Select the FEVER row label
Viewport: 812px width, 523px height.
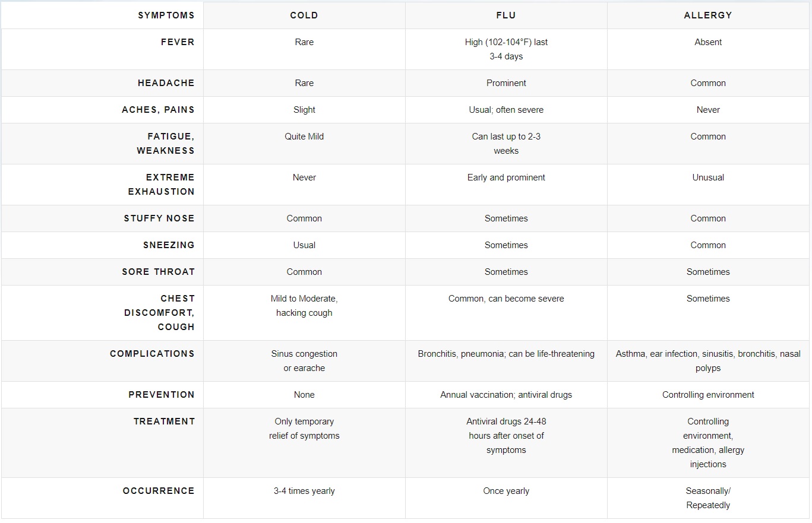(x=178, y=42)
